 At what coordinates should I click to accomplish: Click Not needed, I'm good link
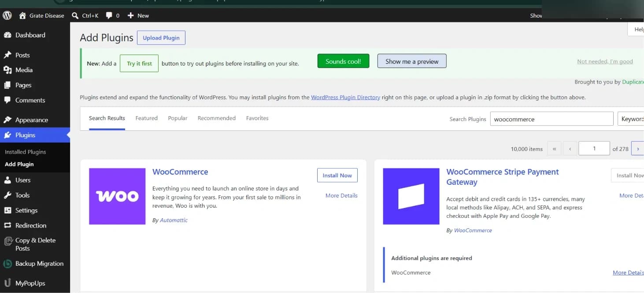pyautogui.click(x=605, y=62)
